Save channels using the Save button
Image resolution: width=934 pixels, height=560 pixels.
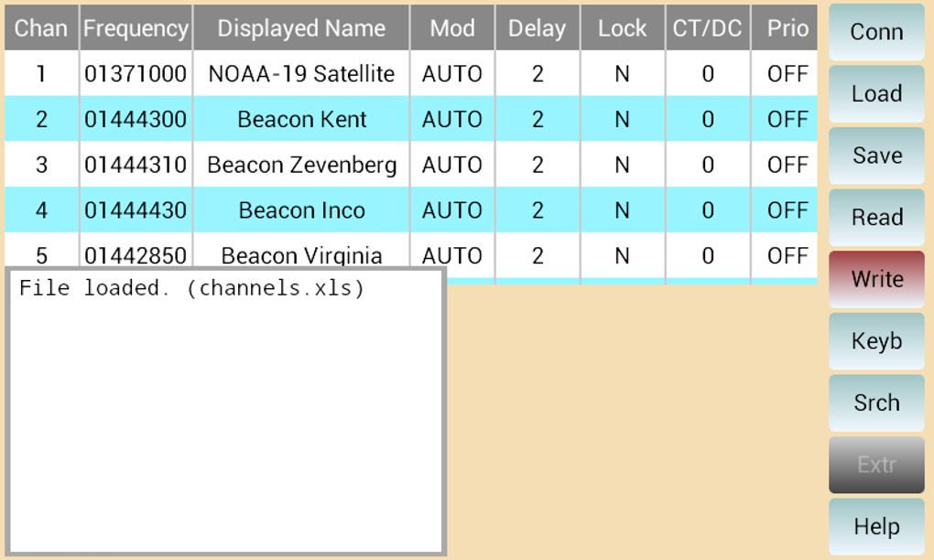coord(876,156)
